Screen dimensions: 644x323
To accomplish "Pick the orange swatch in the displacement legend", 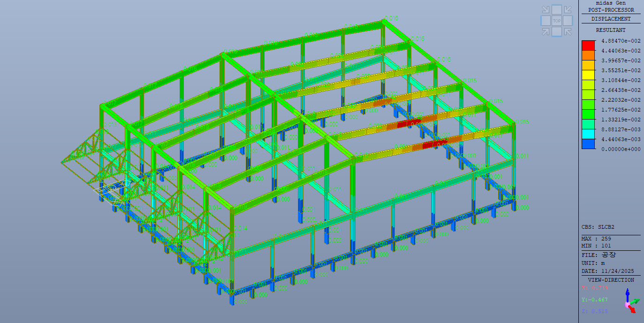I will coord(588,55).
